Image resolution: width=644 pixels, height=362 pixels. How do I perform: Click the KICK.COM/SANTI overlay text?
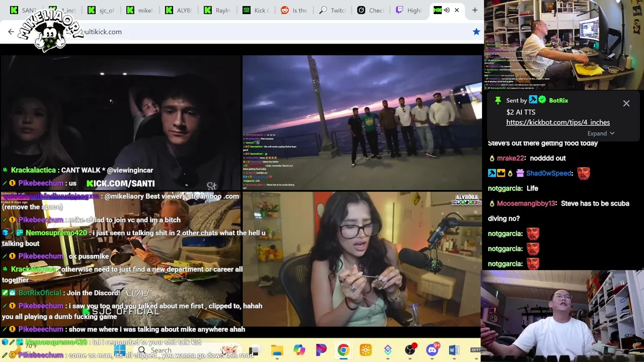pos(121,184)
